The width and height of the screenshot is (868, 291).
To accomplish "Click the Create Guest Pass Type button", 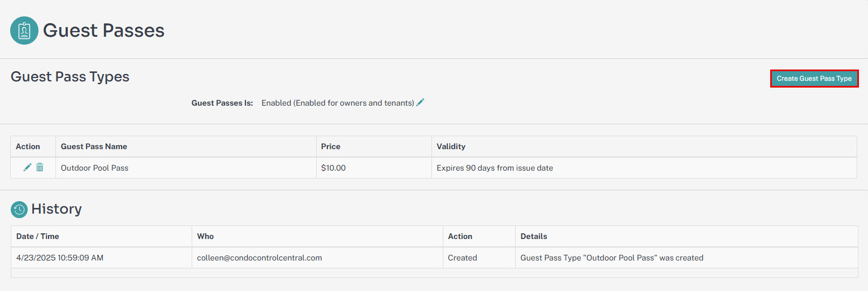I will (814, 79).
